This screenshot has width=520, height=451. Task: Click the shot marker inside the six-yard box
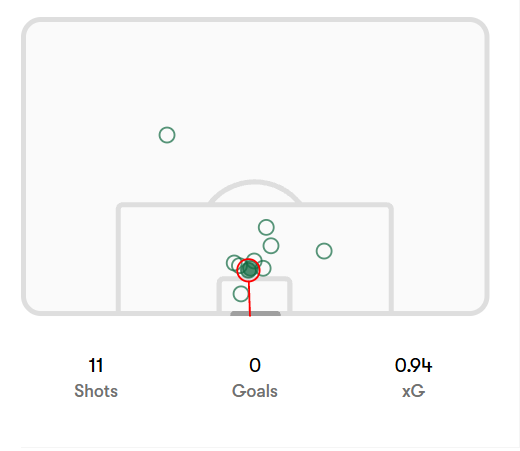tap(241, 294)
